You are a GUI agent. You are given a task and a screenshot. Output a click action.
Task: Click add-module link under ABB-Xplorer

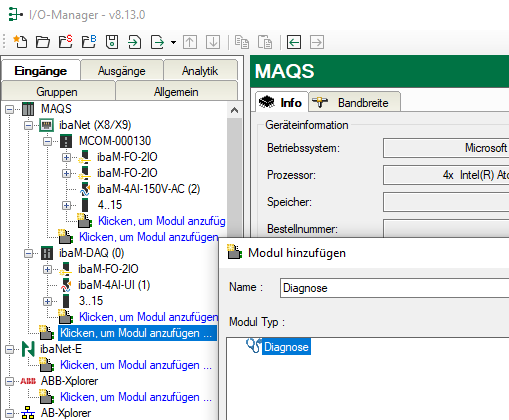coord(136,397)
